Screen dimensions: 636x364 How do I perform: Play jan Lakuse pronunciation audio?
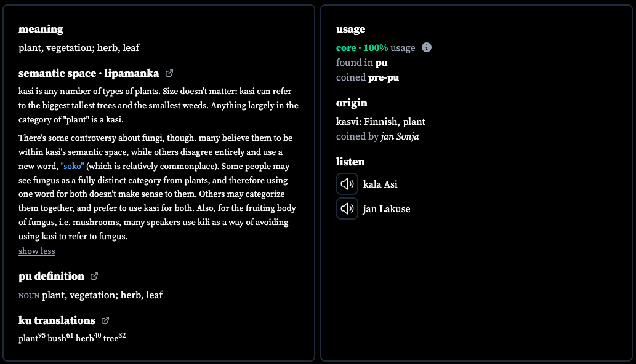pyautogui.click(x=347, y=208)
